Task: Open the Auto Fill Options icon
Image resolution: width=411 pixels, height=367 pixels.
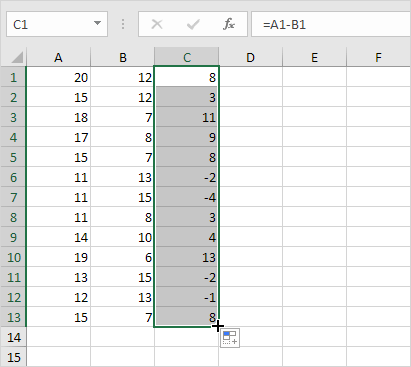Action: (230, 337)
